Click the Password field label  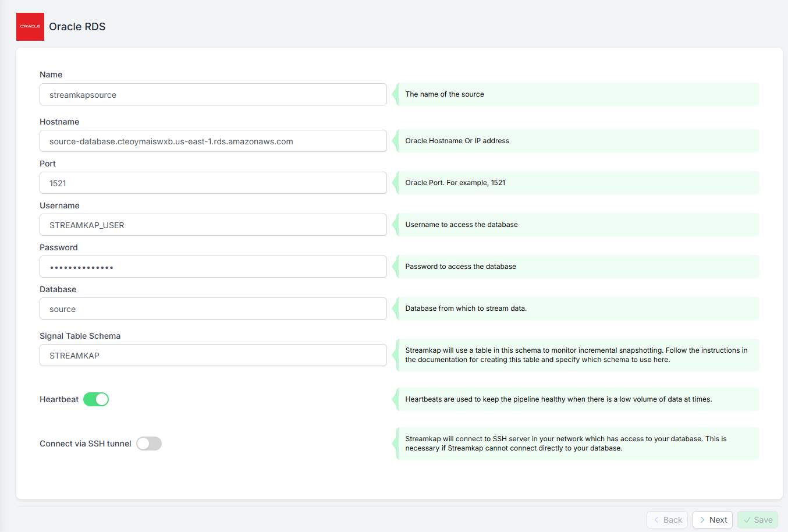59,247
